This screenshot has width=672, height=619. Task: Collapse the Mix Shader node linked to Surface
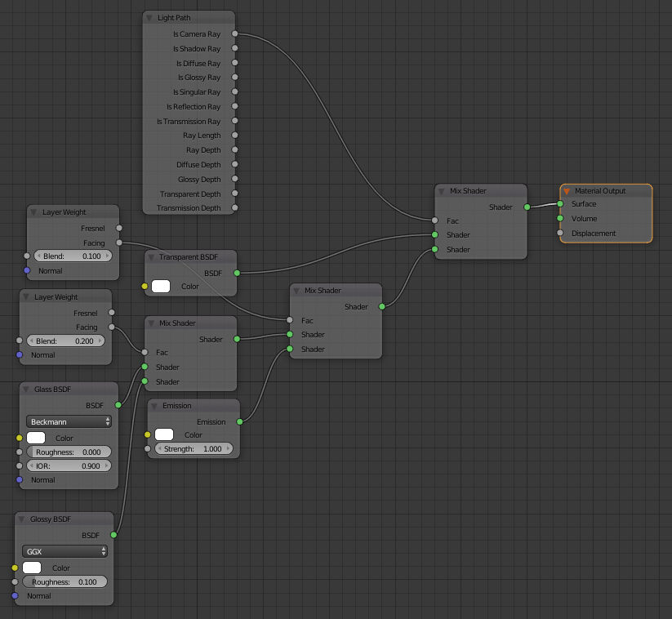click(x=442, y=191)
